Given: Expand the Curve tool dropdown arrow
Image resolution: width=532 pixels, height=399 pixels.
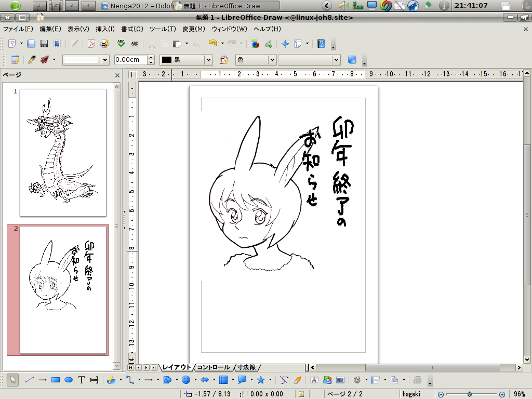Looking at the screenshot, I should pos(121,380).
